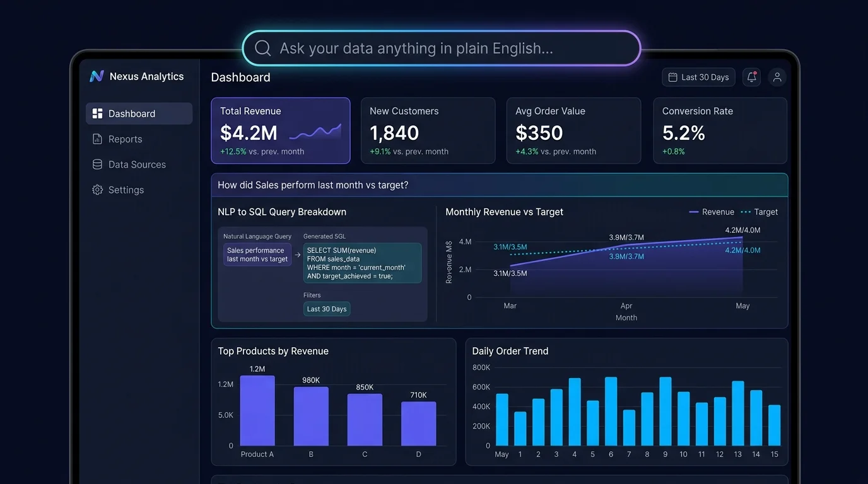
Task: Select the Avg Order Value card
Action: [x=574, y=130]
